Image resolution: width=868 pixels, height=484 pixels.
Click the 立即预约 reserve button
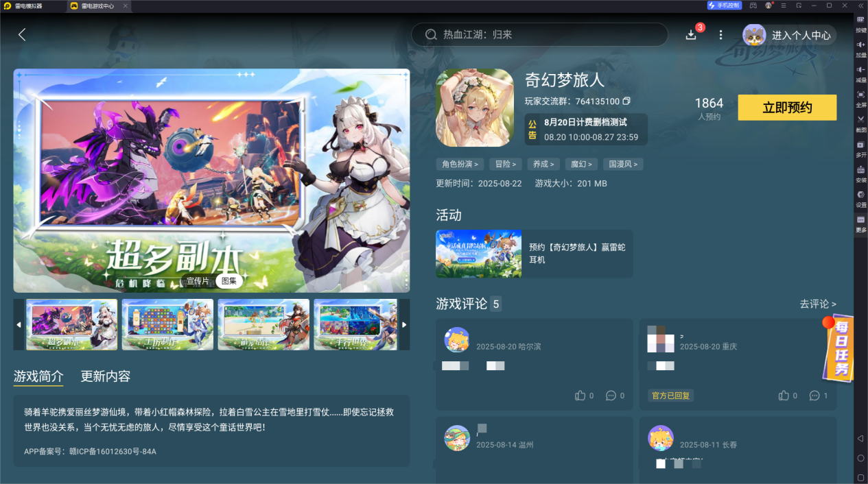pyautogui.click(x=787, y=108)
